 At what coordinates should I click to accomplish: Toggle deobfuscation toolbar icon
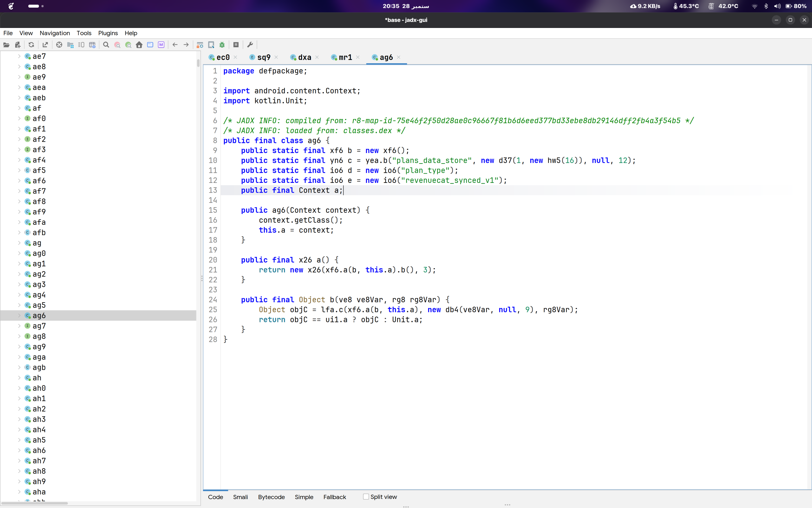tap(200, 45)
